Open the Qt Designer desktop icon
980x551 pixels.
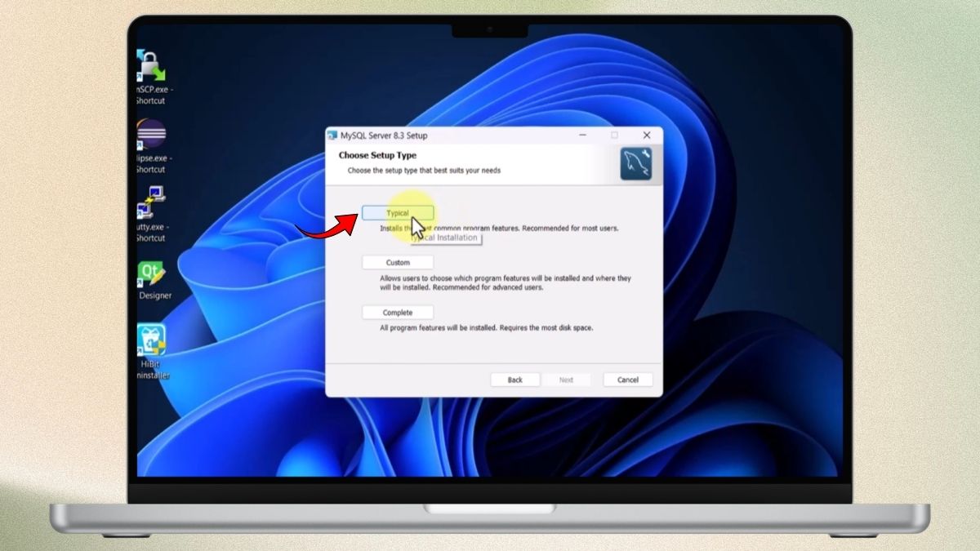(x=153, y=282)
